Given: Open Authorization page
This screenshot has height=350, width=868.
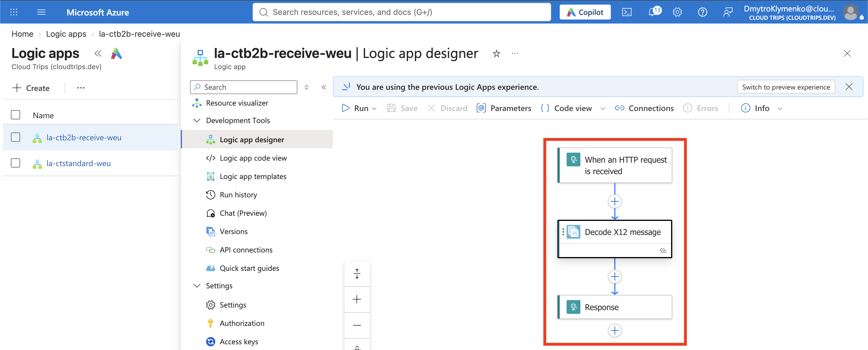Looking at the screenshot, I should pyautogui.click(x=242, y=323).
